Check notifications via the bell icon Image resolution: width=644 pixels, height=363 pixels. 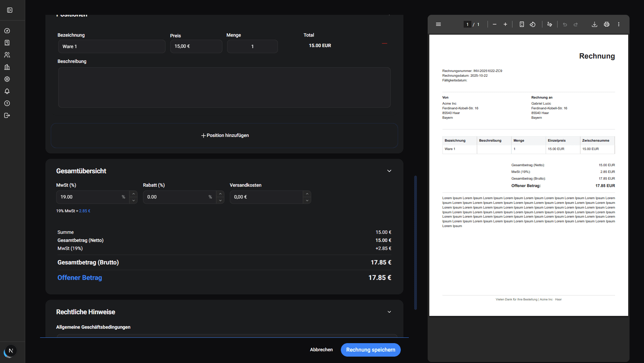[7, 91]
